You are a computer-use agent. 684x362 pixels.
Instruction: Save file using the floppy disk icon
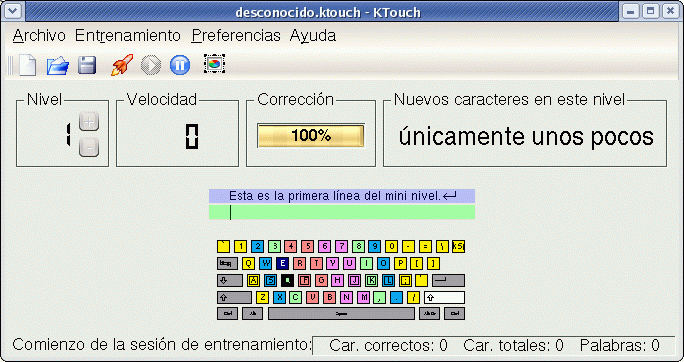[87, 65]
